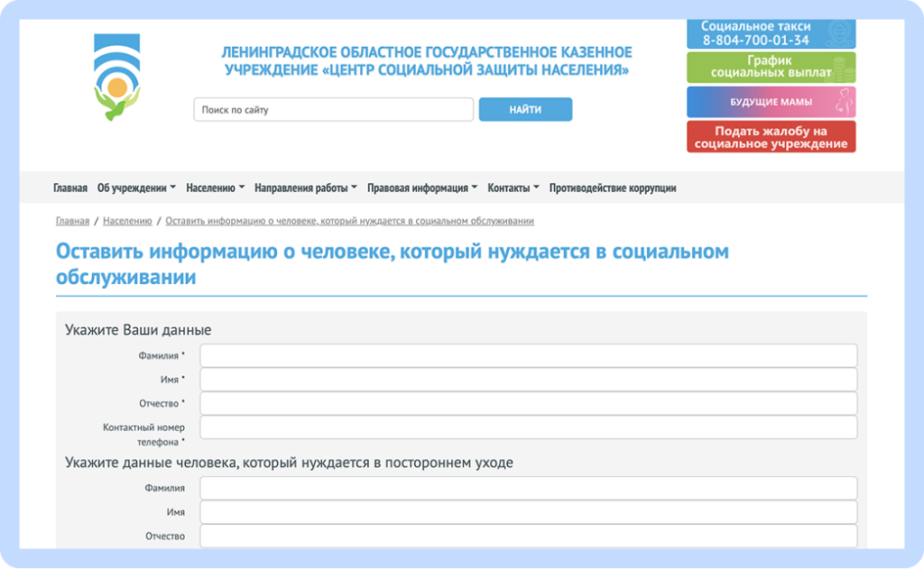Screen dimensions: 924x569
Task: Focus Фамилия of the person needing care
Action: 529,489
